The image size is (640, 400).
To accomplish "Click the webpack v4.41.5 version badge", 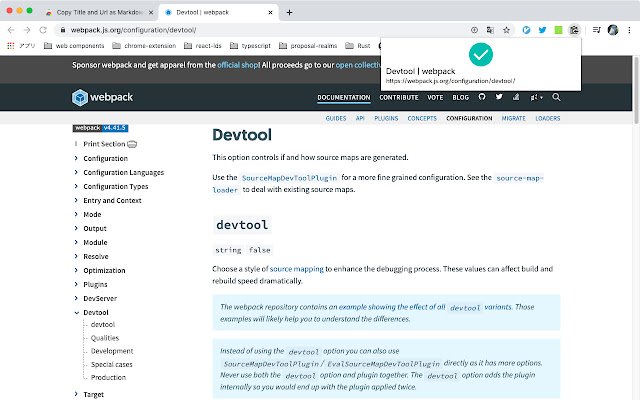I will click(x=100, y=128).
